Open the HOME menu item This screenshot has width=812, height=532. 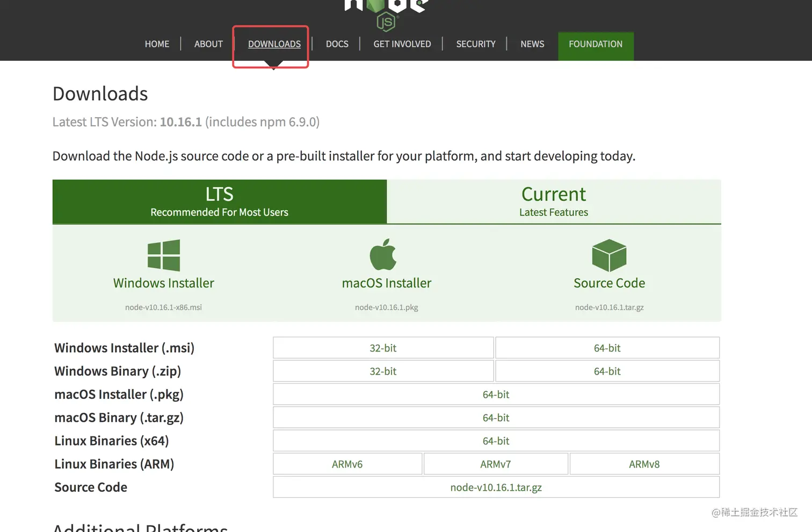point(157,44)
